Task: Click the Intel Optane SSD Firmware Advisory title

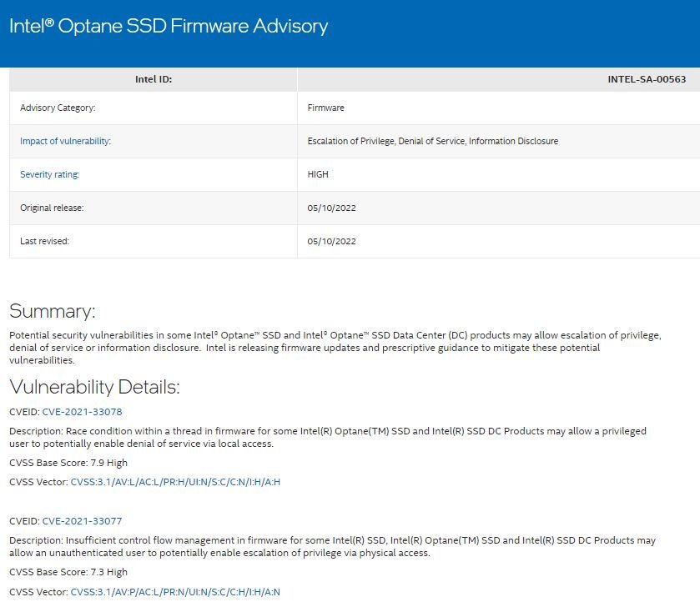Action: (169, 26)
